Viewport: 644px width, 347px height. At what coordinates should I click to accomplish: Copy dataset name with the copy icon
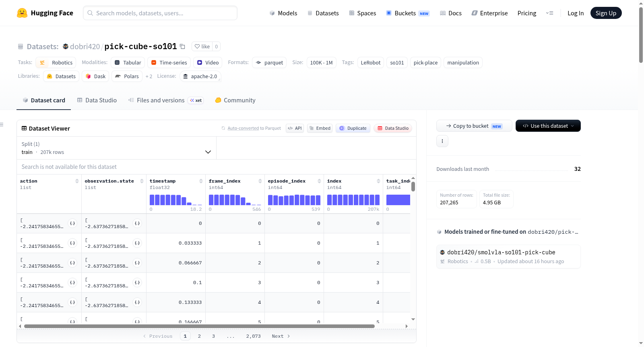click(x=182, y=46)
